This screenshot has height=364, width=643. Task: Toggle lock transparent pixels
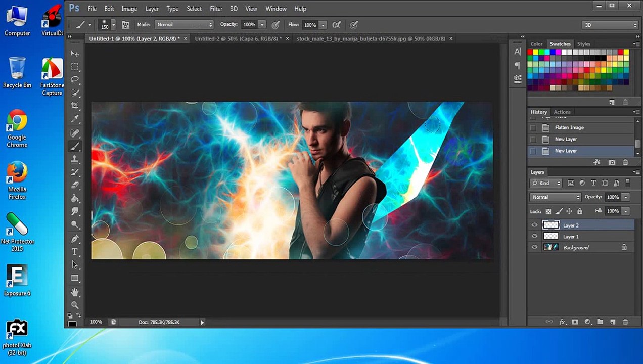[x=548, y=211]
